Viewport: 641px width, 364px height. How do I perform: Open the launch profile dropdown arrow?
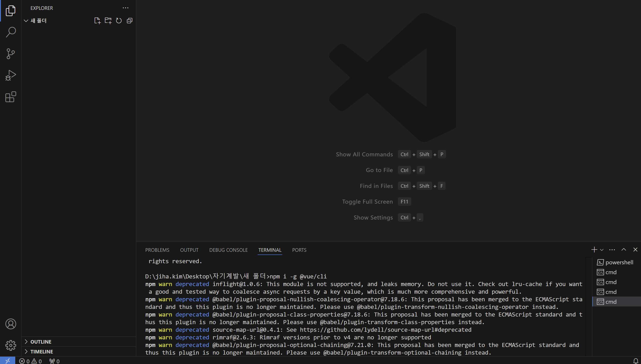click(x=602, y=250)
